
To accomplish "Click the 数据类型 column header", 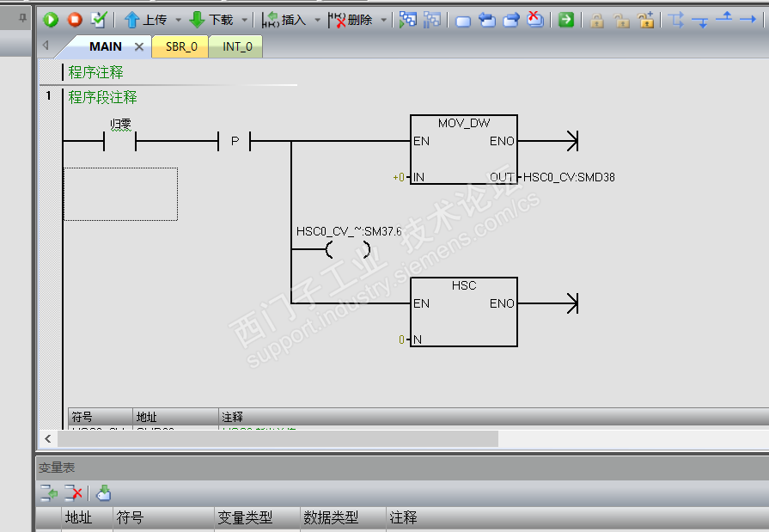I will click(x=343, y=517).
